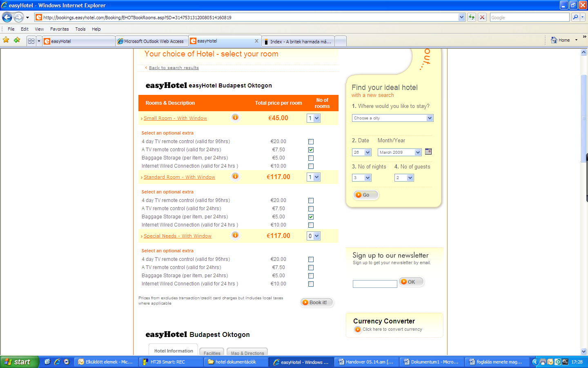Screen dimensions: 588x368
Task: Check Standard Room Internet Wired Connection
Action: pyautogui.click(x=311, y=225)
